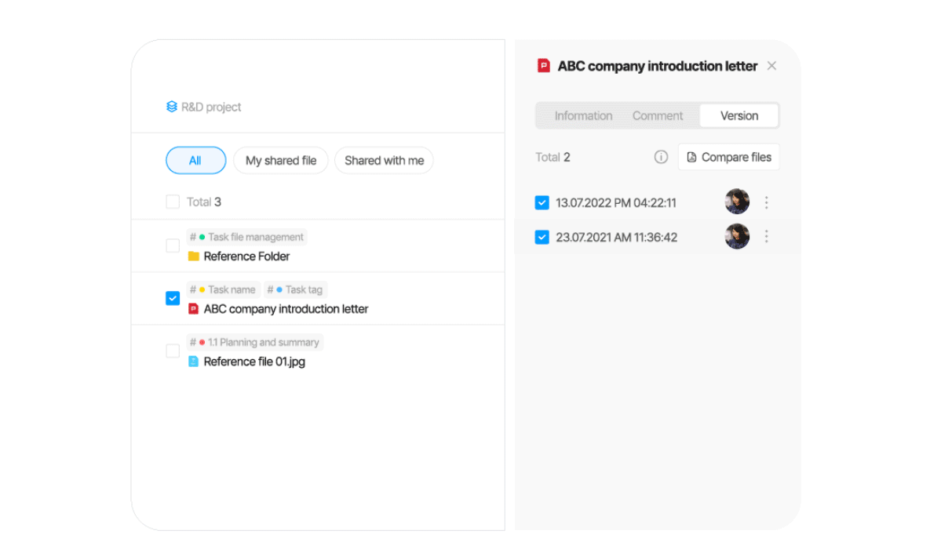Click the 23.07.2021 AM 11:36:42 timestamp
Image resolution: width=930 pixels, height=560 pixels.
point(616,237)
